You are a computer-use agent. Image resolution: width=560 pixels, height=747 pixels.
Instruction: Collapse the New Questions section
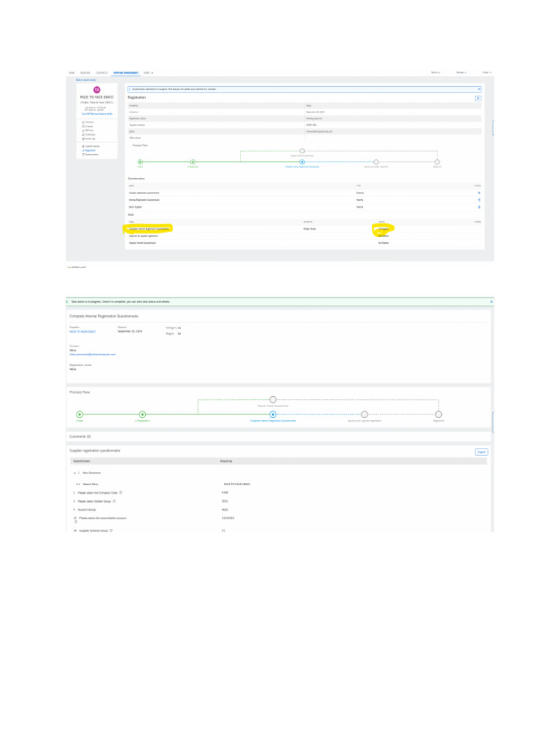(75, 473)
